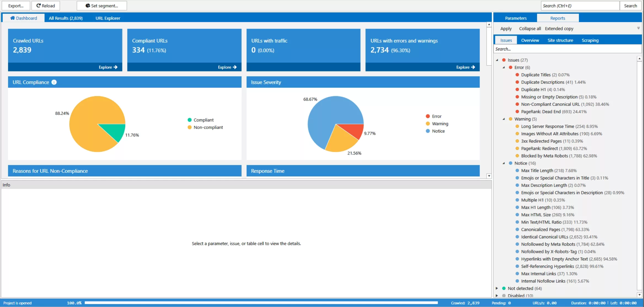The height and width of the screenshot is (307, 644).
Task: Click Collapse all
Action: click(530, 29)
